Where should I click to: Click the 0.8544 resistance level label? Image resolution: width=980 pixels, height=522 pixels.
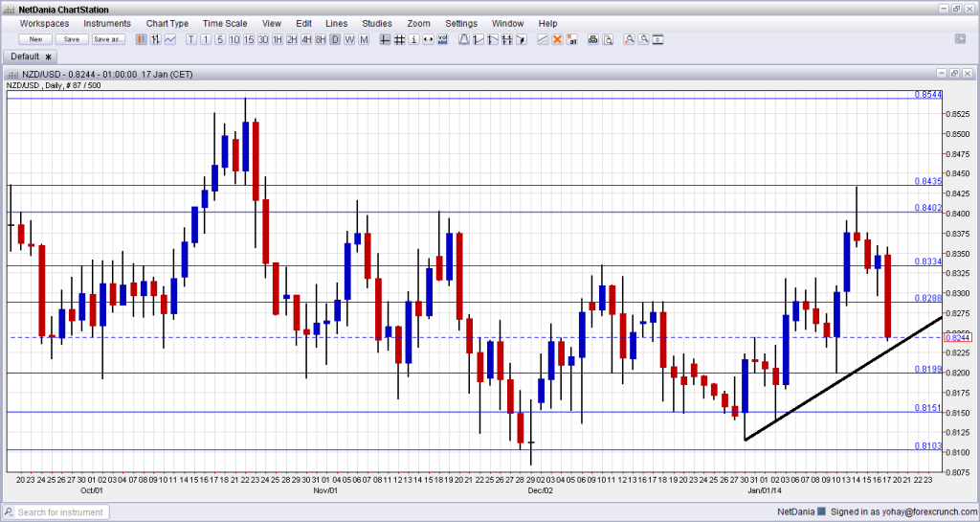coord(928,95)
